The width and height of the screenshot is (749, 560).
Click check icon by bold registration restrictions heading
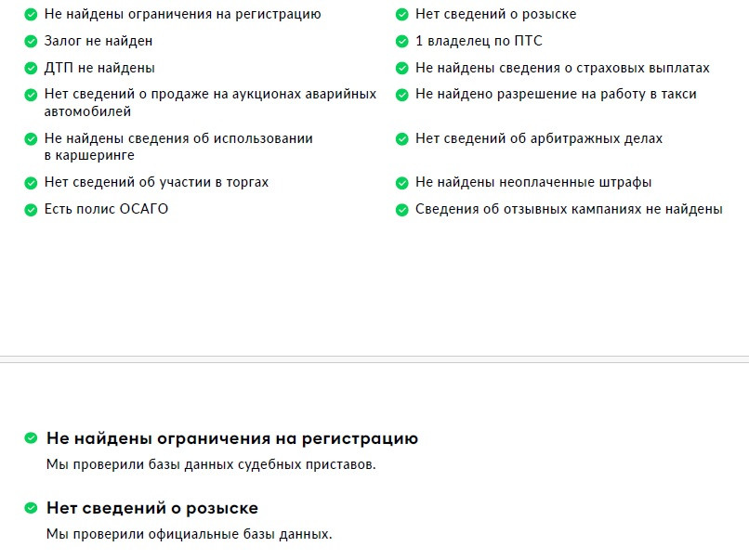click(32, 438)
